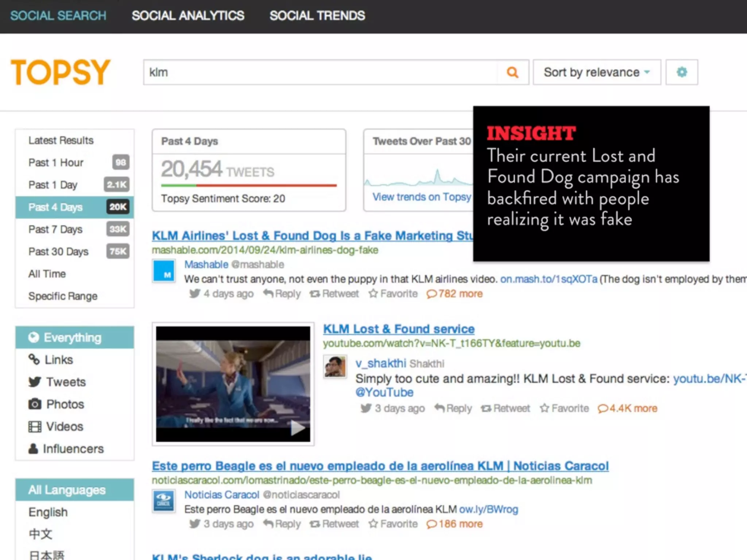Reply to the Noticias Caracol tweet
Viewport: 747px width, 560px height.
[x=282, y=524]
